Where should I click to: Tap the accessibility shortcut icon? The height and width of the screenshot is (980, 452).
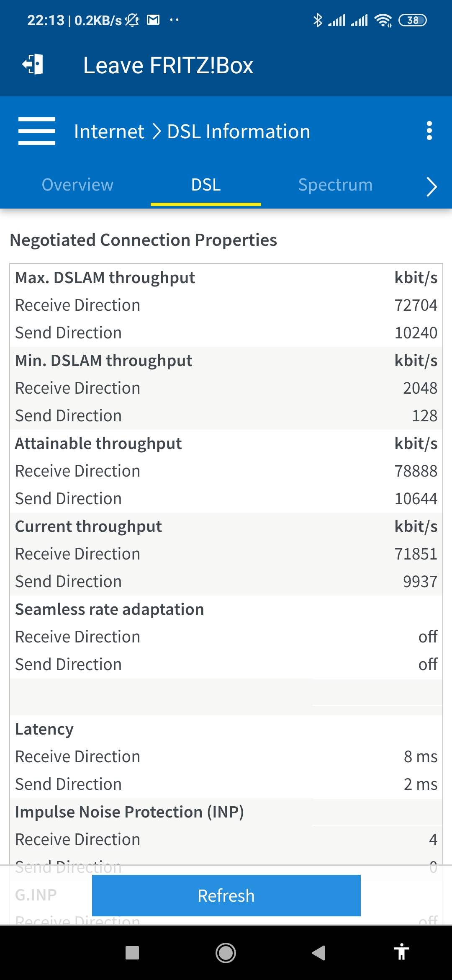401,952
